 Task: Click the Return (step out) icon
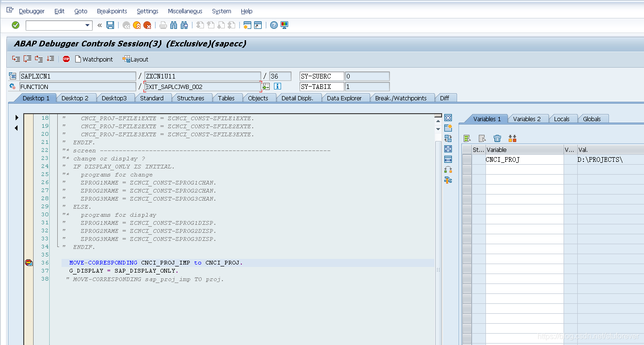(39, 59)
